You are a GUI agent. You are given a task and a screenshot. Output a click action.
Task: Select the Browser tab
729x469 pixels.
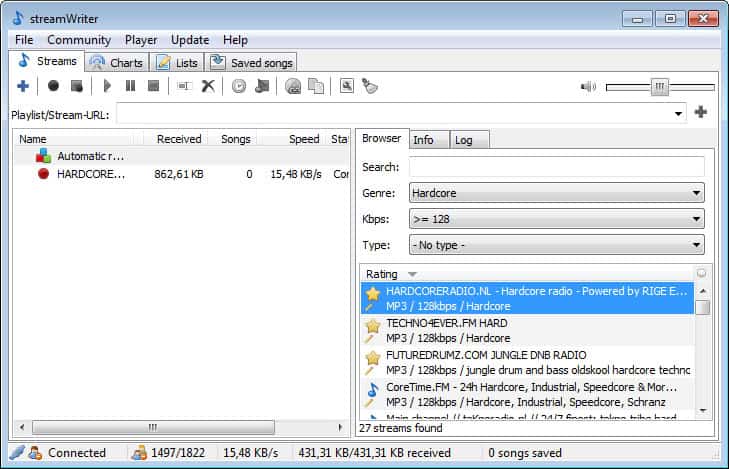pos(382,139)
